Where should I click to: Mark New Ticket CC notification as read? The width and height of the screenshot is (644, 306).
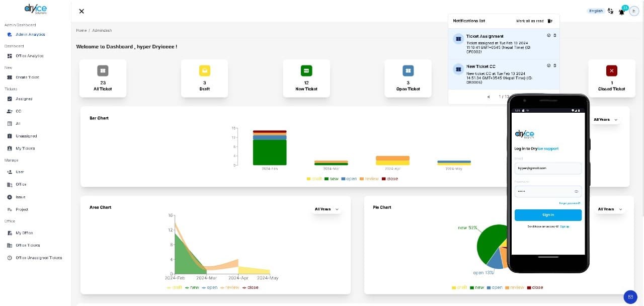548,66
